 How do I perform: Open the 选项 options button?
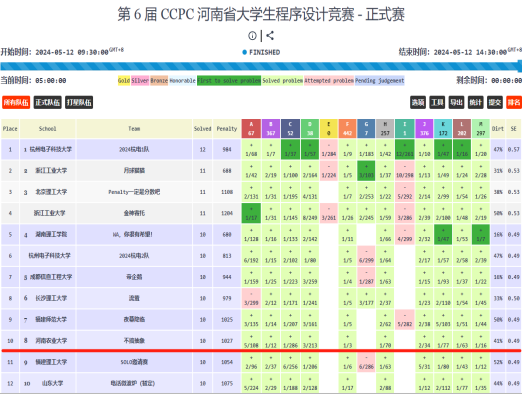point(418,102)
